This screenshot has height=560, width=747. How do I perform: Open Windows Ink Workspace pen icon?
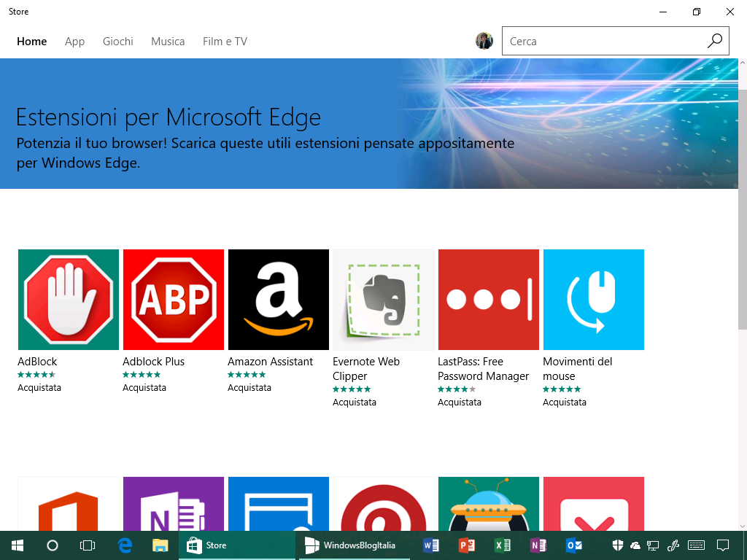pos(673,545)
